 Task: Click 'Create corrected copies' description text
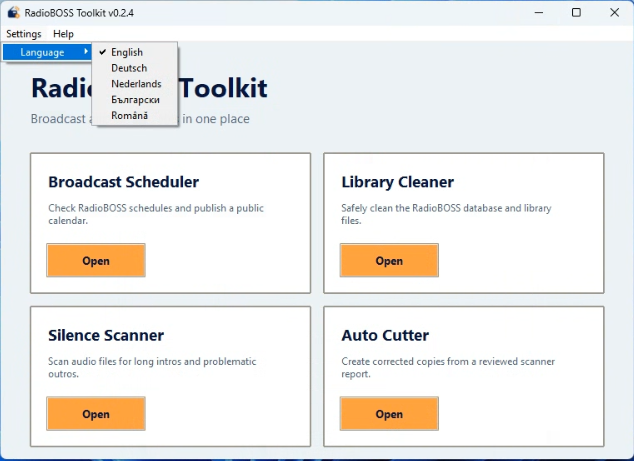[448, 367]
